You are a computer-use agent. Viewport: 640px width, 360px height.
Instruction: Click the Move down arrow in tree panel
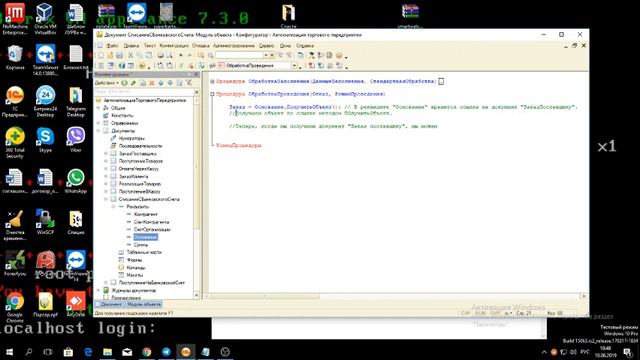pos(170,83)
